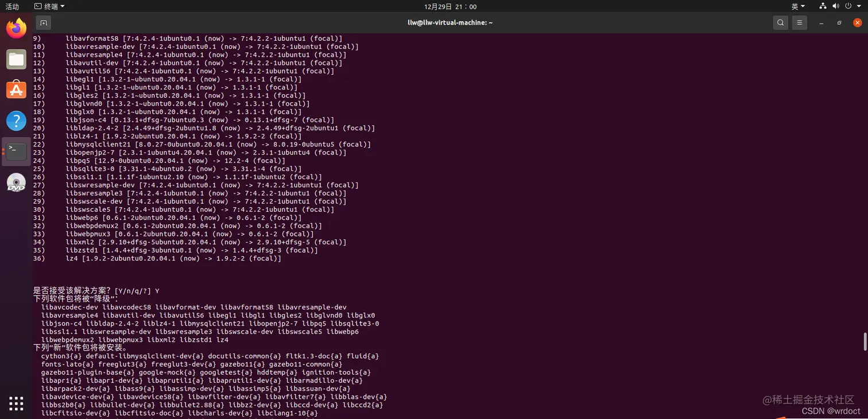Click line 36 lz4
Image resolution: width=868 pixels, height=419 pixels.
point(157,258)
